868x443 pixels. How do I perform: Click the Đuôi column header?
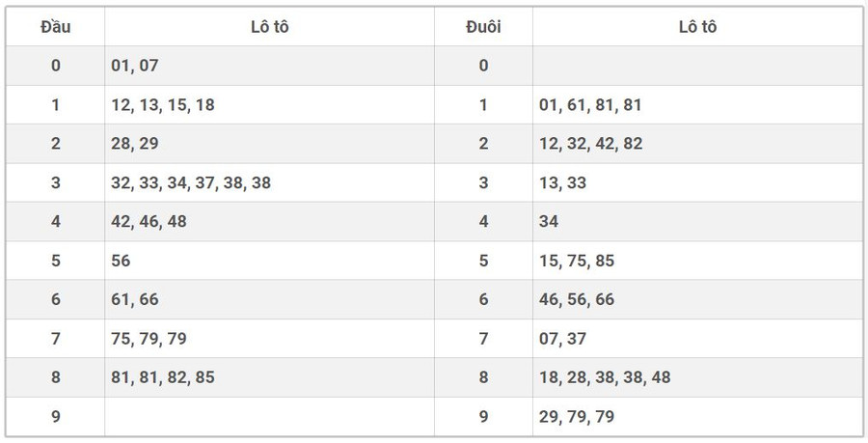click(483, 27)
